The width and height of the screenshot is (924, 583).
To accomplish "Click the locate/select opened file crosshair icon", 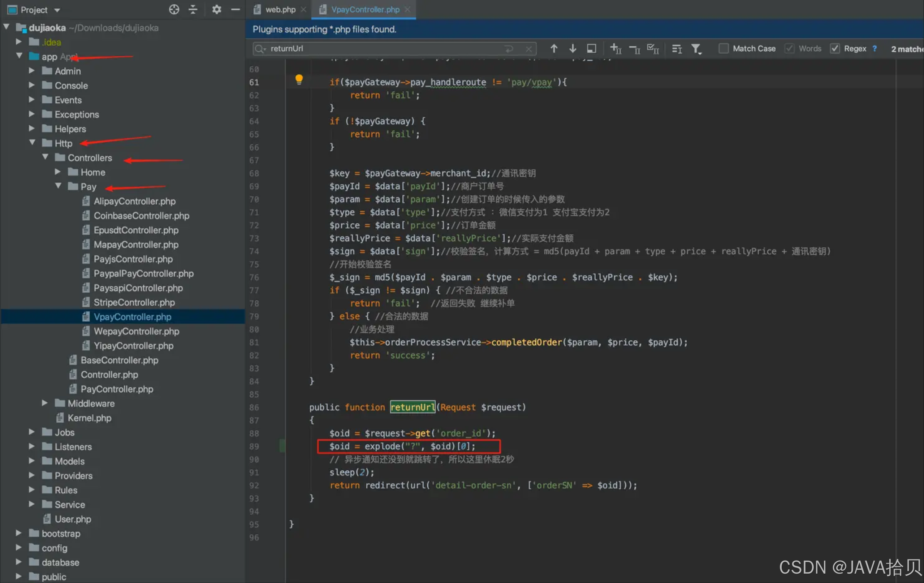I will [174, 10].
